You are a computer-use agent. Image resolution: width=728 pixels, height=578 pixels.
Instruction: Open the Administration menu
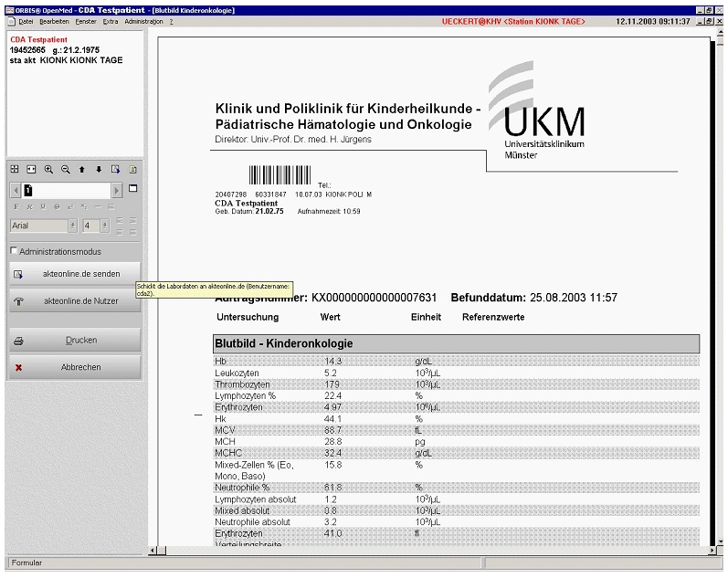[143, 20]
